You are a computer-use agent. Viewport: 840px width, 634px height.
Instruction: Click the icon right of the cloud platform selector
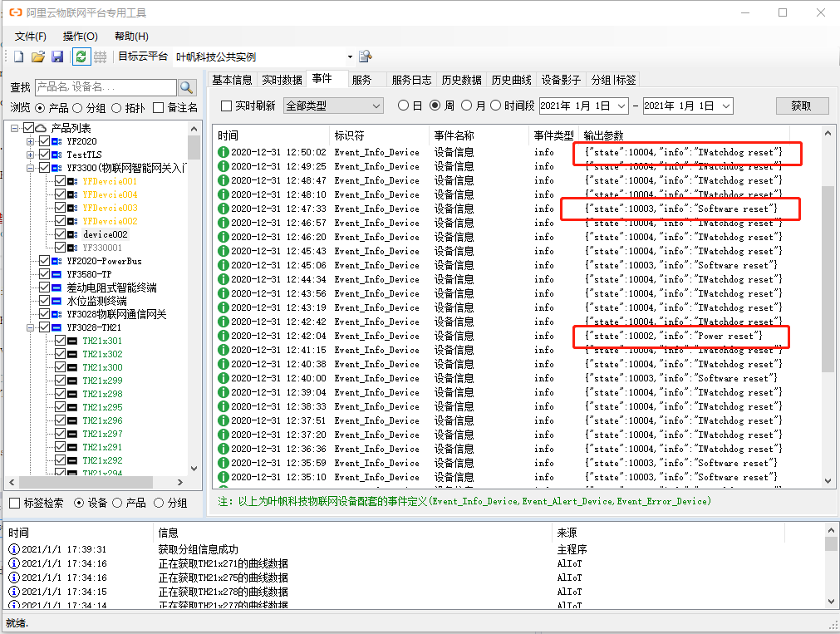click(364, 55)
